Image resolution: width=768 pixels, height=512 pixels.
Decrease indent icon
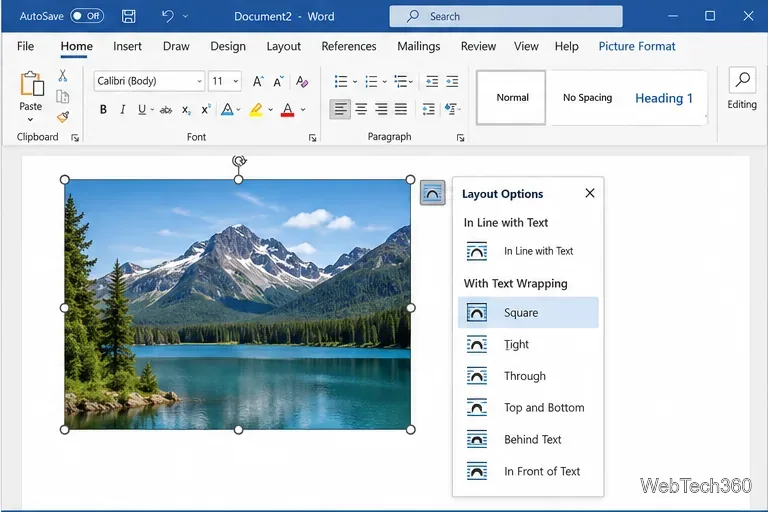point(432,81)
